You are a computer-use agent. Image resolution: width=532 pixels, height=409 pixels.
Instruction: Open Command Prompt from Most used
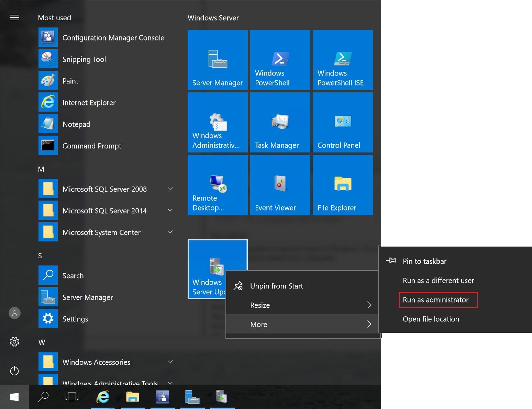click(92, 146)
